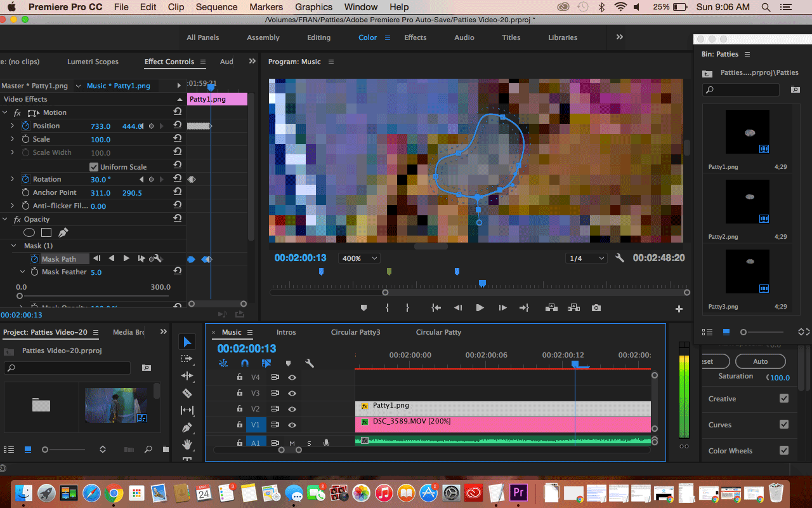Hide track V2 output with eye icon
The width and height of the screenshot is (812, 508).
[292, 410]
